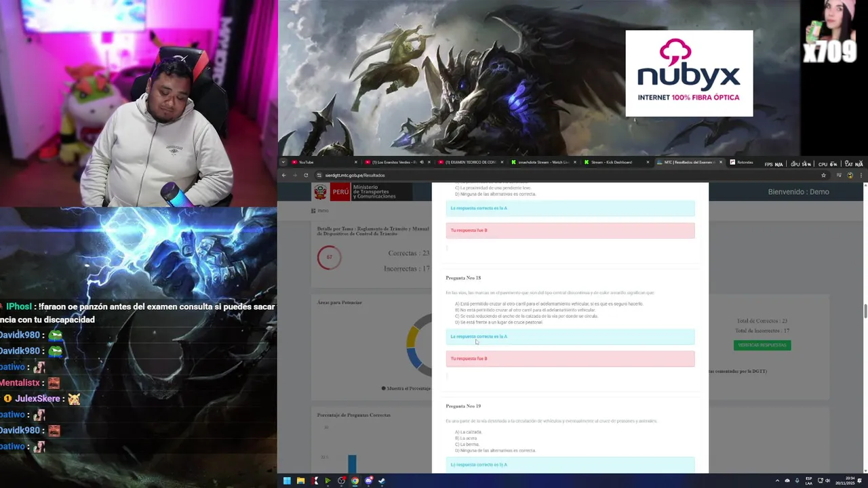Click the Correctas : 23 score text
Image resolution: width=868 pixels, height=488 pixels.
(x=408, y=253)
